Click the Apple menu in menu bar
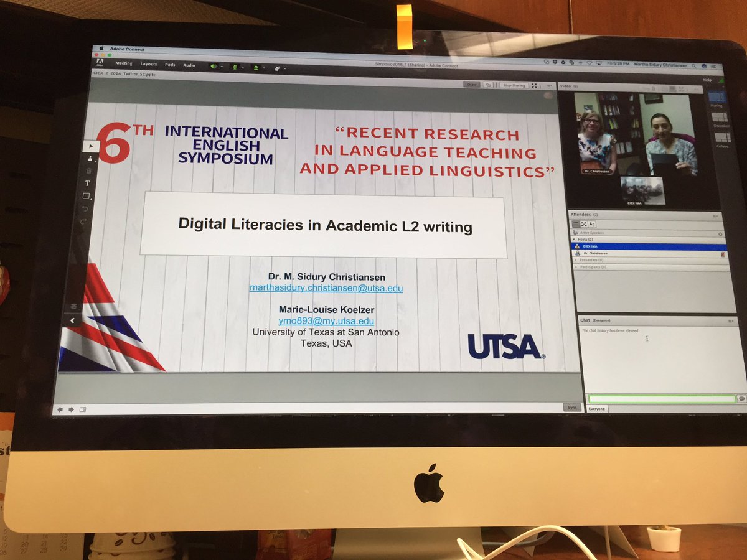The width and height of the screenshot is (747, 560). click(101, 49)
